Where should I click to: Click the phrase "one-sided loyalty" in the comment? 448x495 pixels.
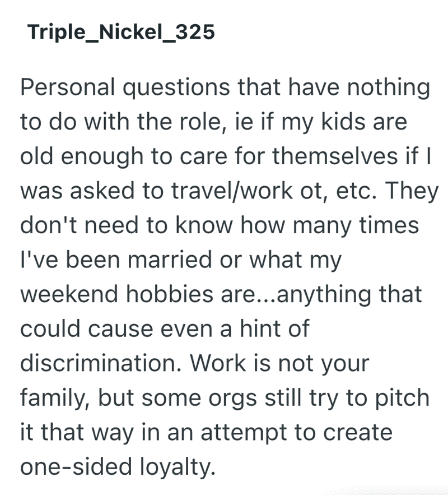click(116, 467)
